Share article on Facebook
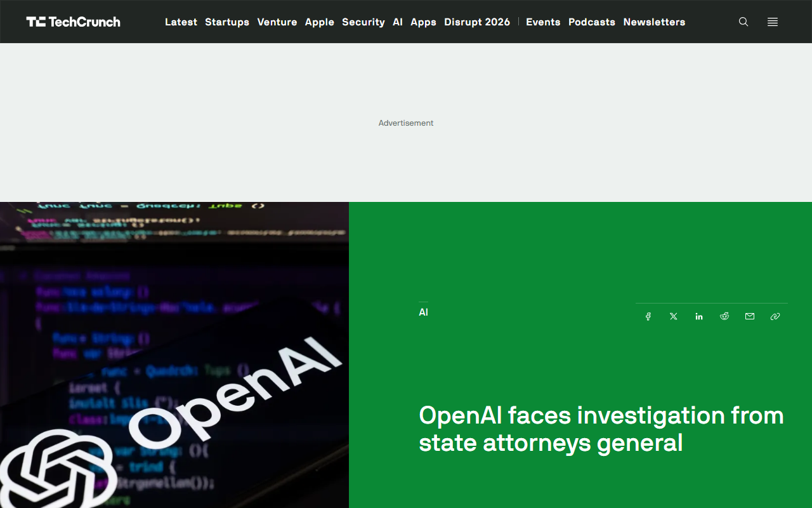 click(648, 316)
